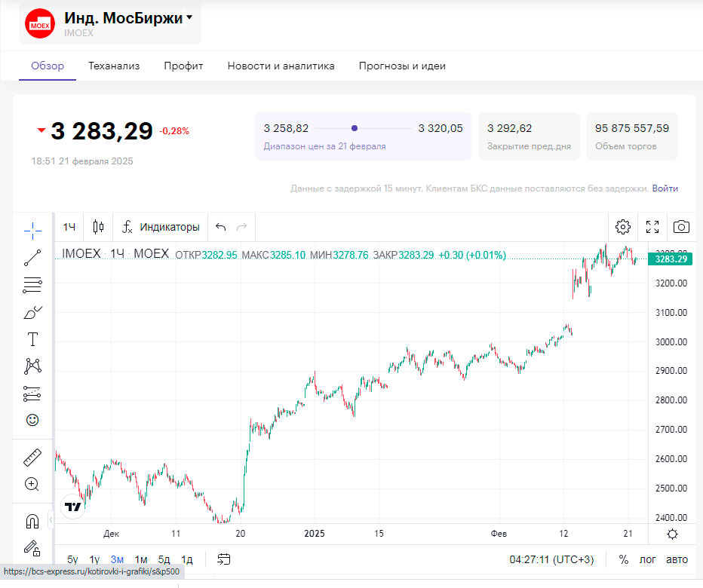Select the trend line drawing tool
703x588 pixels.
[x=32, y=258]
